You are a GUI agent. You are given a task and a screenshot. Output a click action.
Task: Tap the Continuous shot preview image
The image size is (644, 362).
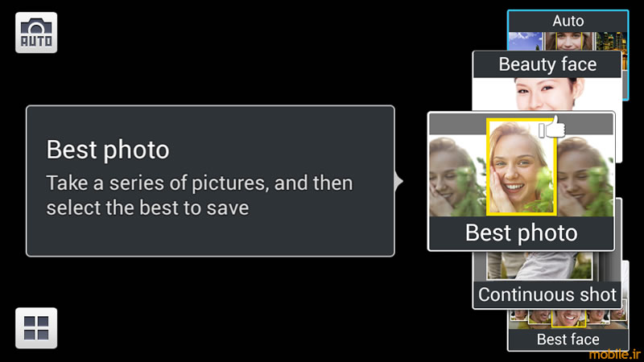(x=539, y=266)
